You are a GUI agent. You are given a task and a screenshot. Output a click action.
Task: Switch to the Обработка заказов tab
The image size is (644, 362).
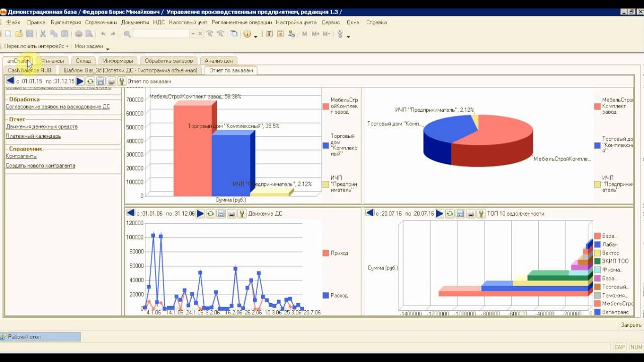pos(169,61)
